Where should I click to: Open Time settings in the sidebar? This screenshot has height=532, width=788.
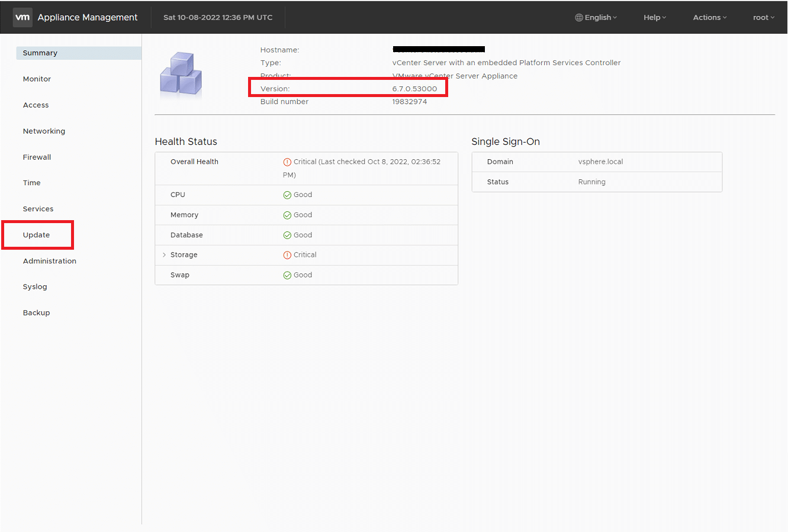pos(31,183)
